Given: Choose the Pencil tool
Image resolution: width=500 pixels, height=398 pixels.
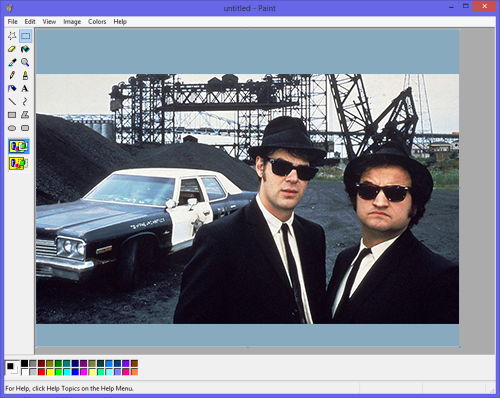Looking at the screenshot, I should pyautogui.click(x=12, y=75).
